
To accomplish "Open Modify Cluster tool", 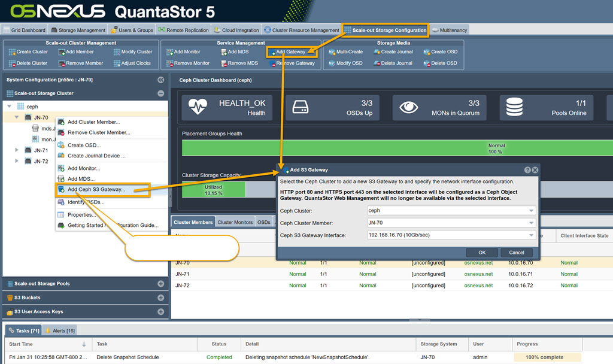I will coord(133,51).
